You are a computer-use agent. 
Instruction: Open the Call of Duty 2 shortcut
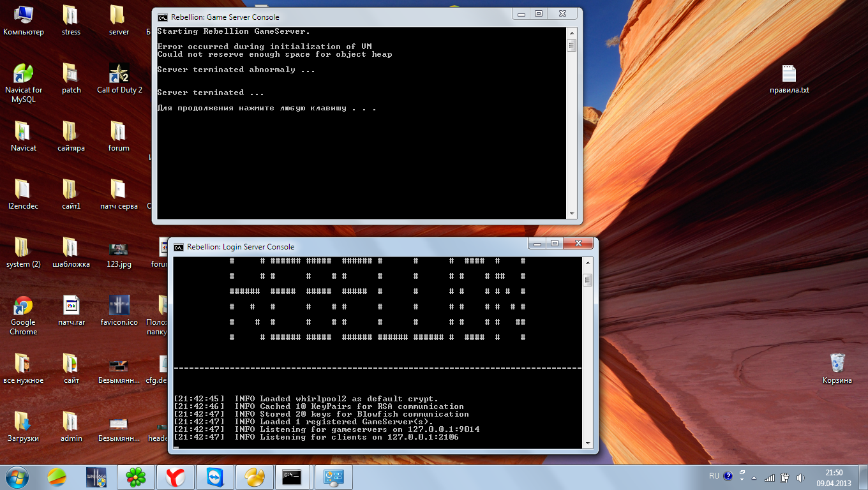click(119, 75)
